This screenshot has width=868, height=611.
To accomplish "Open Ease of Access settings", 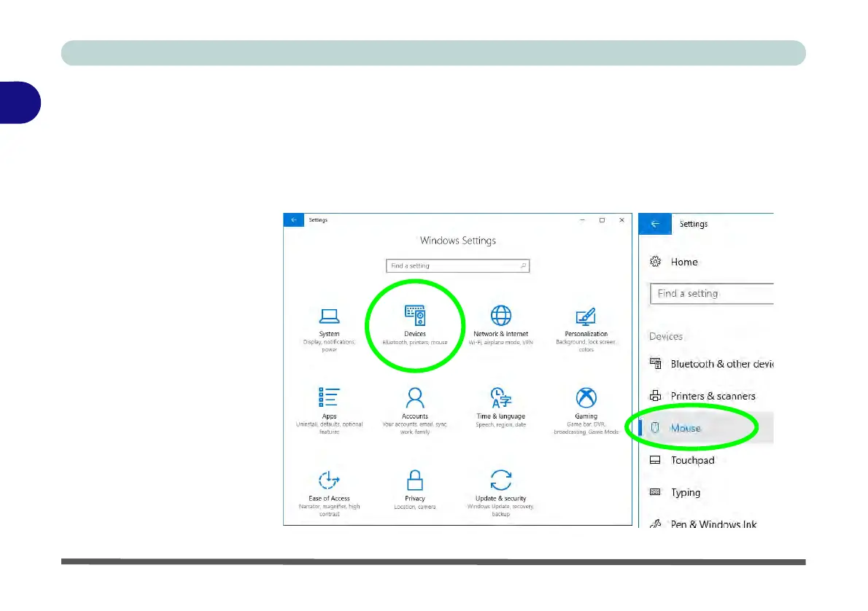I will point(330,494).
